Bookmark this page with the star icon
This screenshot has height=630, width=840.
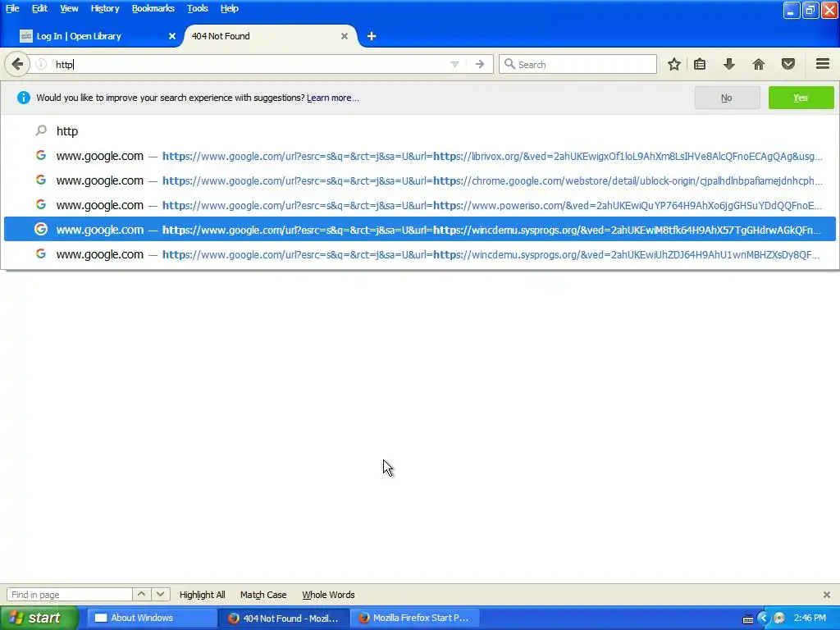coord(674,64)
